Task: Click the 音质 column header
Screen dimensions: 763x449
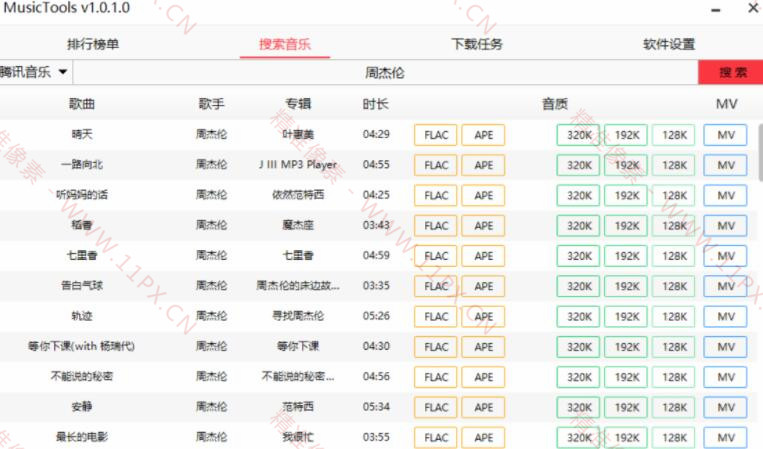Action: (x=555, y=104)
